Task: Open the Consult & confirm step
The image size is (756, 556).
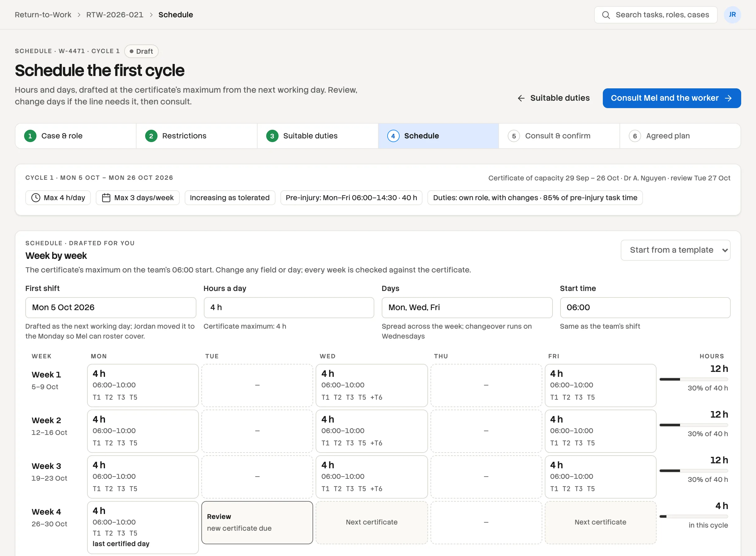Action: point(559,136)
